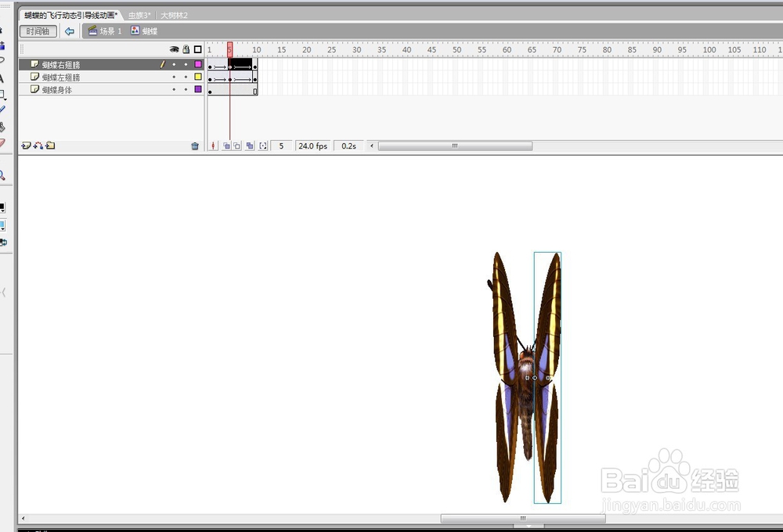Switch to 大树林2 document tab
783x532 pixels.
(x=174, y=16)
